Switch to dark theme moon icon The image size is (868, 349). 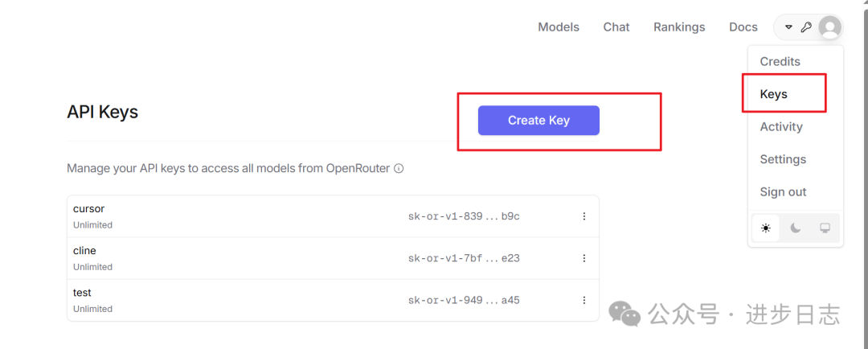tap(796, 228)
